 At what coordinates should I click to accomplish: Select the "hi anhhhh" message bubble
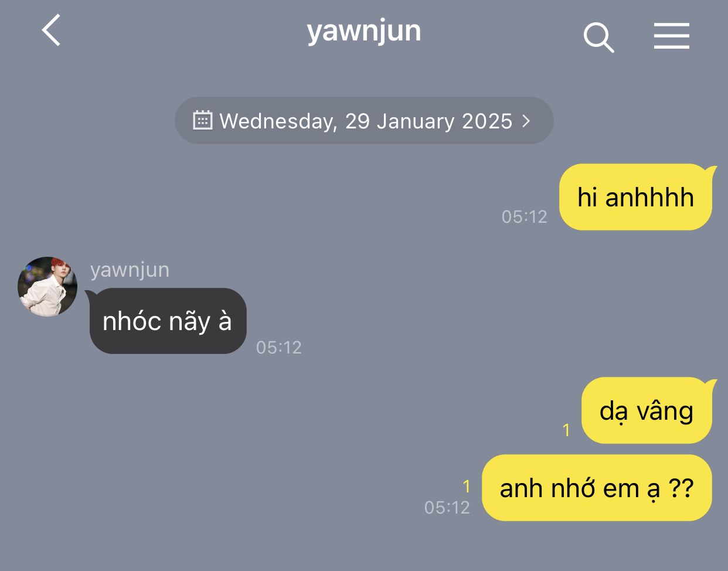click(636, 197)
